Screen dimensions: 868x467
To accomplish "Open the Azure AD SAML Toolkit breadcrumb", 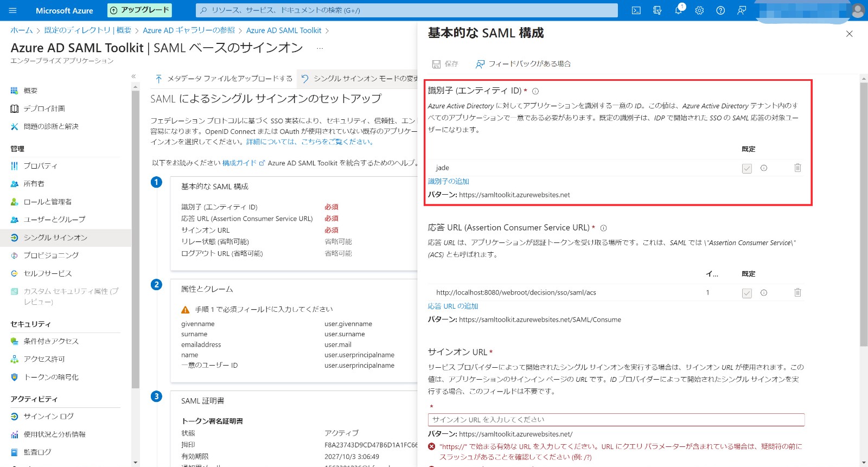I will point(284,30).
